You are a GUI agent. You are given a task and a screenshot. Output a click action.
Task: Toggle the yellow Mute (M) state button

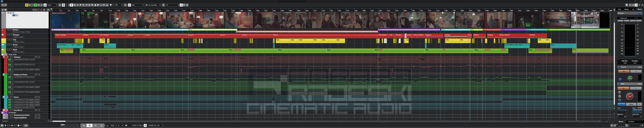click(x=27, y=5)
